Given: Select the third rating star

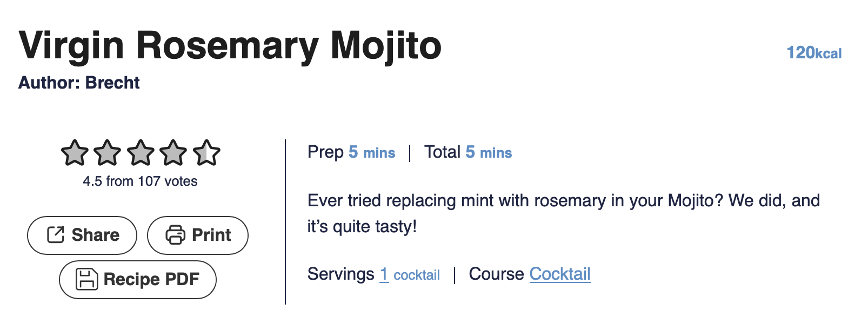Looking at the screenshot, I should point(141,153).
